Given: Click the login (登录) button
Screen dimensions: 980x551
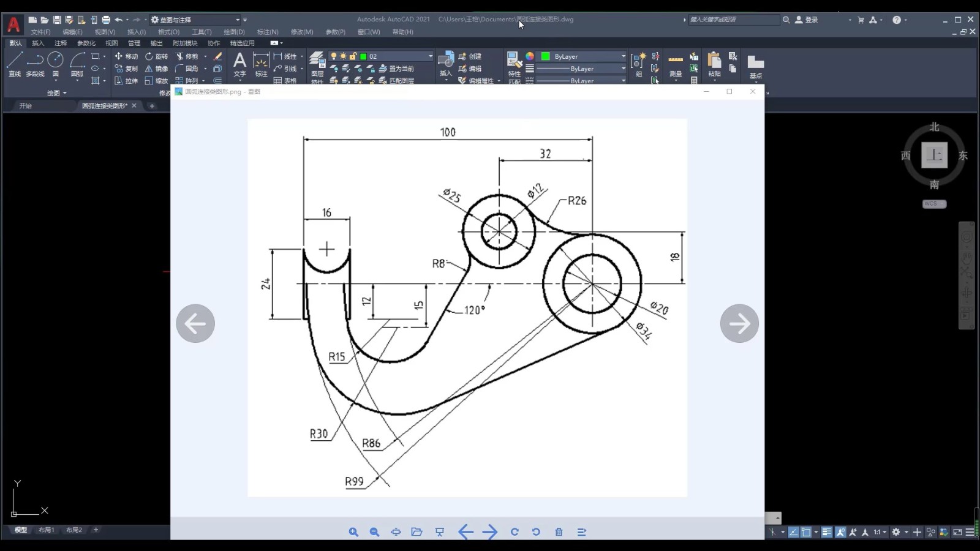Looking at the screenshot, I should 807,20.
